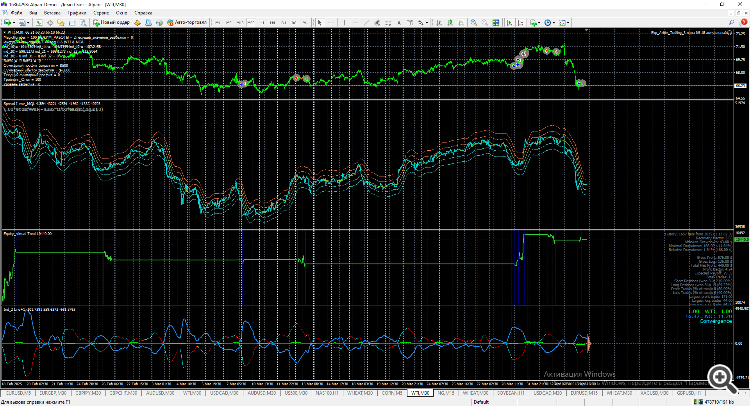Click the Convergence label in bottom indicator
750x406 pixels.
(x=716, y=321)
